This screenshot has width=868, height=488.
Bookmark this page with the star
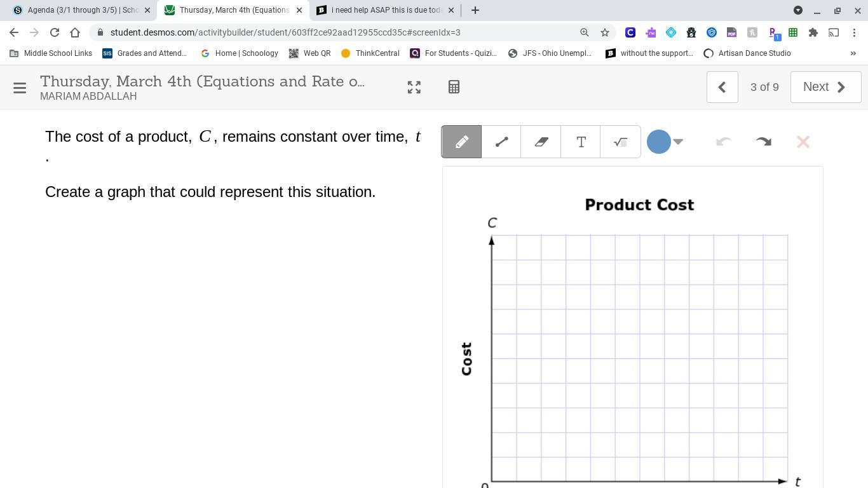tap(605, 32)
